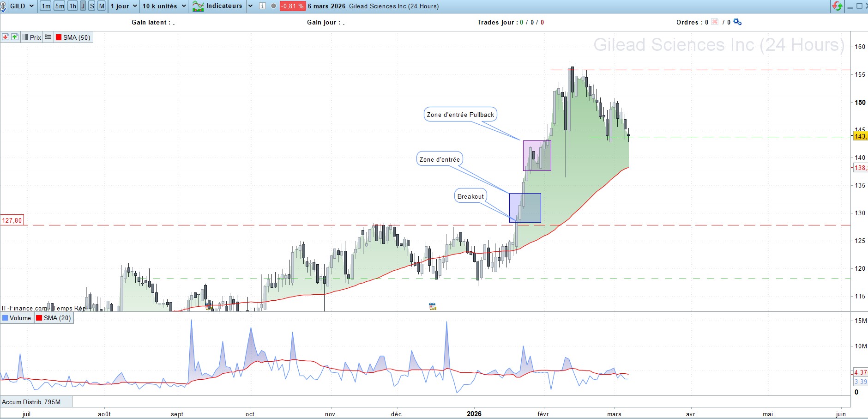Click the yellow current price tag

tap(860, 136)
